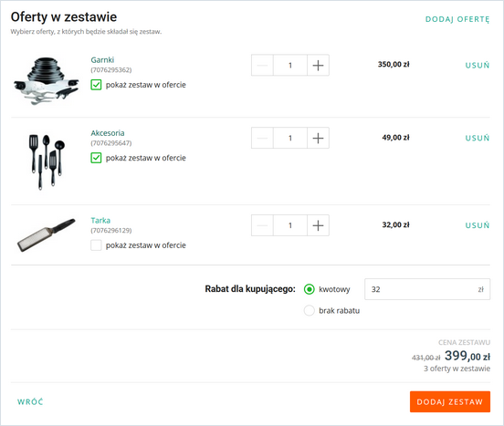
Task: Select the 'brak rabatu' radio option
Action: point(310,310)
